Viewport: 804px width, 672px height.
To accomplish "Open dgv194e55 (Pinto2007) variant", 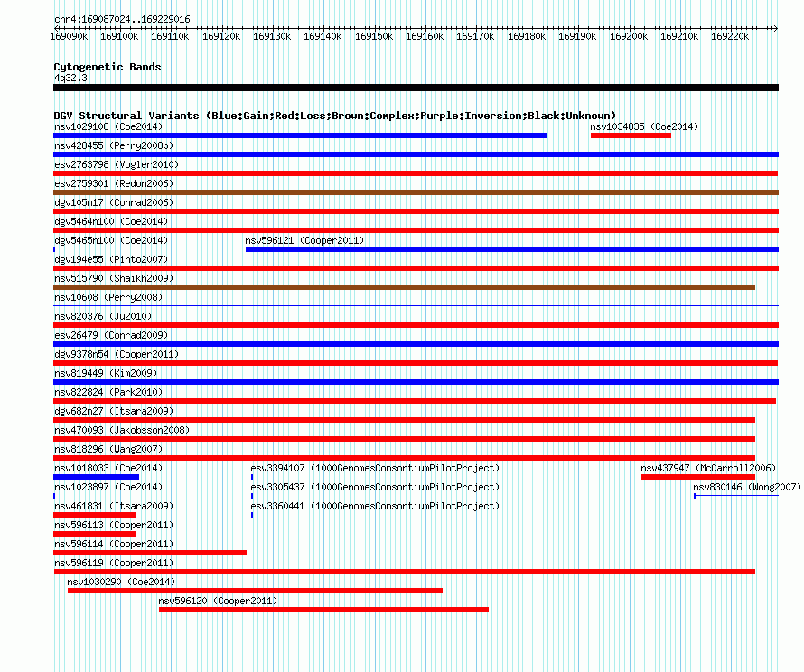I will [111, 259].
